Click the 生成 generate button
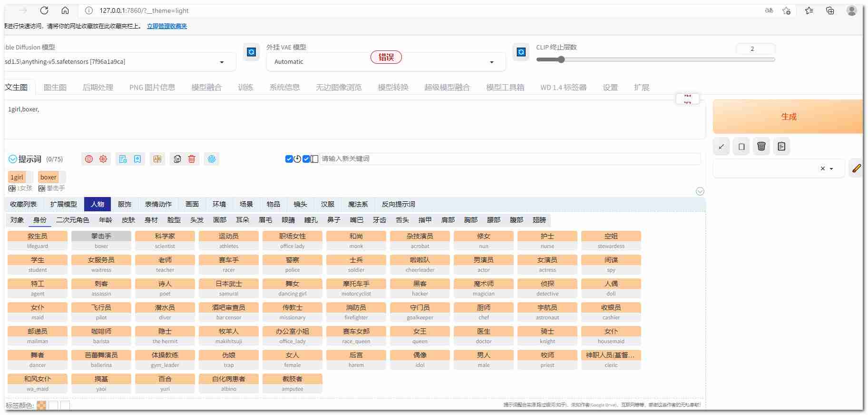This screenshot has height=415, width=868. point(788,117)
